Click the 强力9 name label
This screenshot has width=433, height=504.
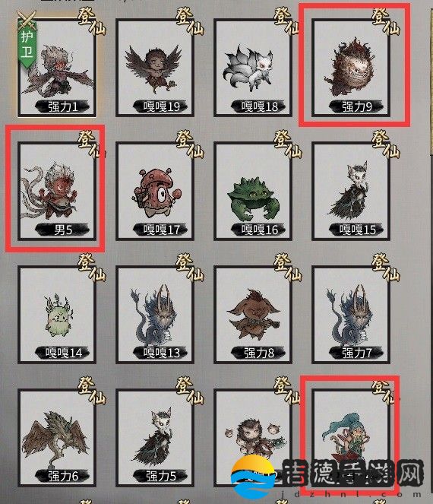click(356, 106)
